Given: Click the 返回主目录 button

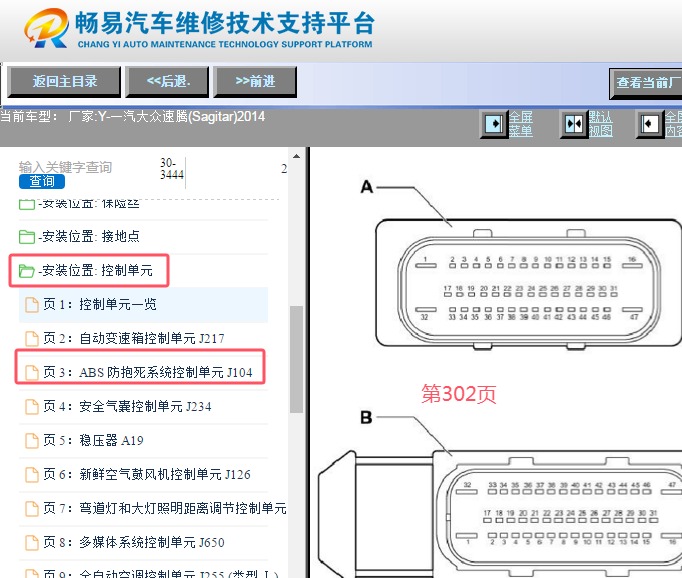Looking at the screenshot, I should [x=64, y=81].
